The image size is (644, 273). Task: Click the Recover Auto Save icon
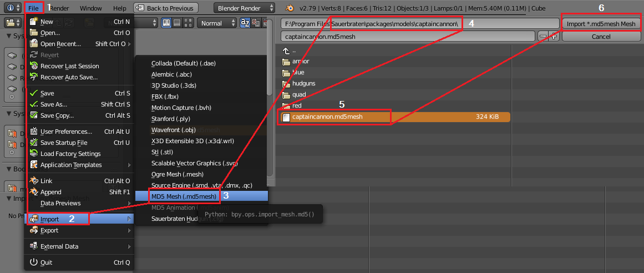pos(34,77)
